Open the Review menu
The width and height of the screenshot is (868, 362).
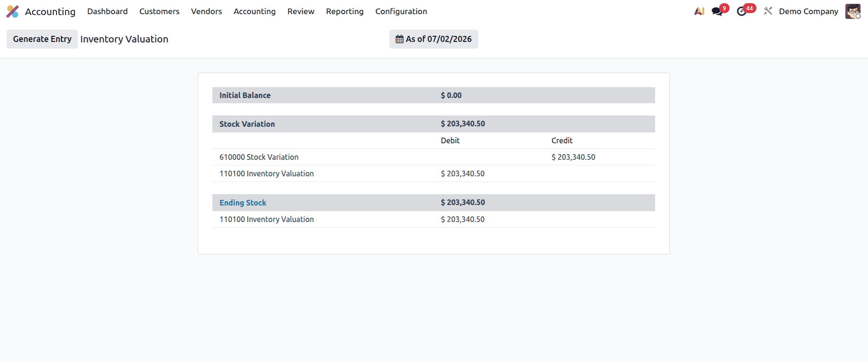[x=301, y=11]
